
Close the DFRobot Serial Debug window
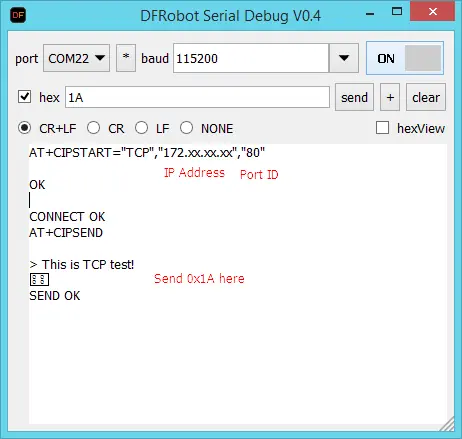point(433,12)
